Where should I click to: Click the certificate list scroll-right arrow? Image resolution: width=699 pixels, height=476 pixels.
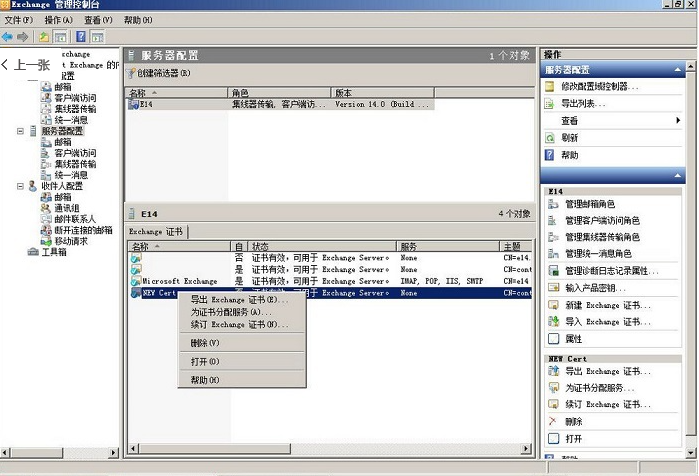point(526,448)
